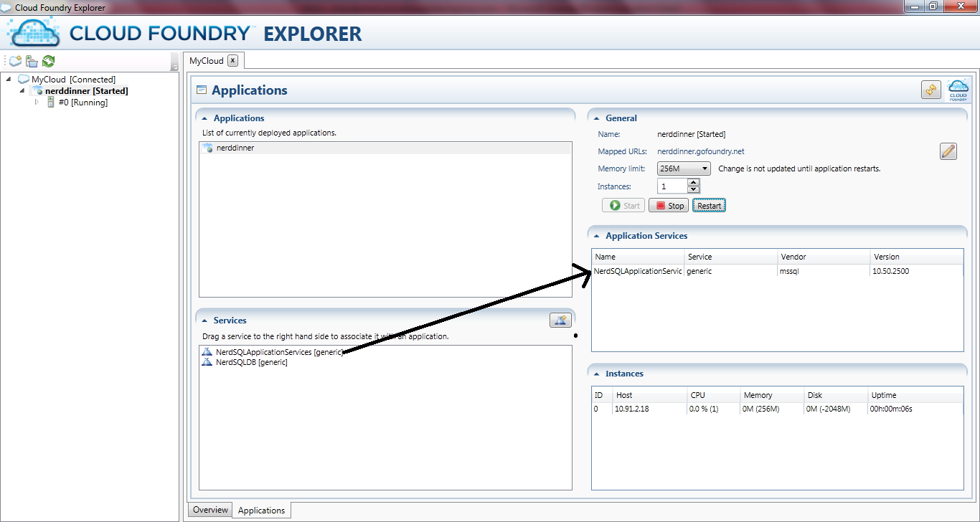
Task: Open the toolbar overflow options arrow
Action: coord(174,62)
